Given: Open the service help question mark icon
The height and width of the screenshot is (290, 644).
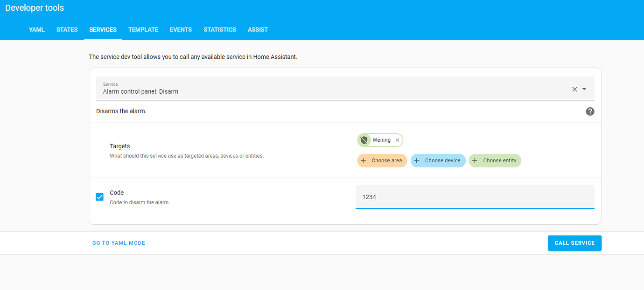Looking at the screenshot, I should (x=590, y=111).
